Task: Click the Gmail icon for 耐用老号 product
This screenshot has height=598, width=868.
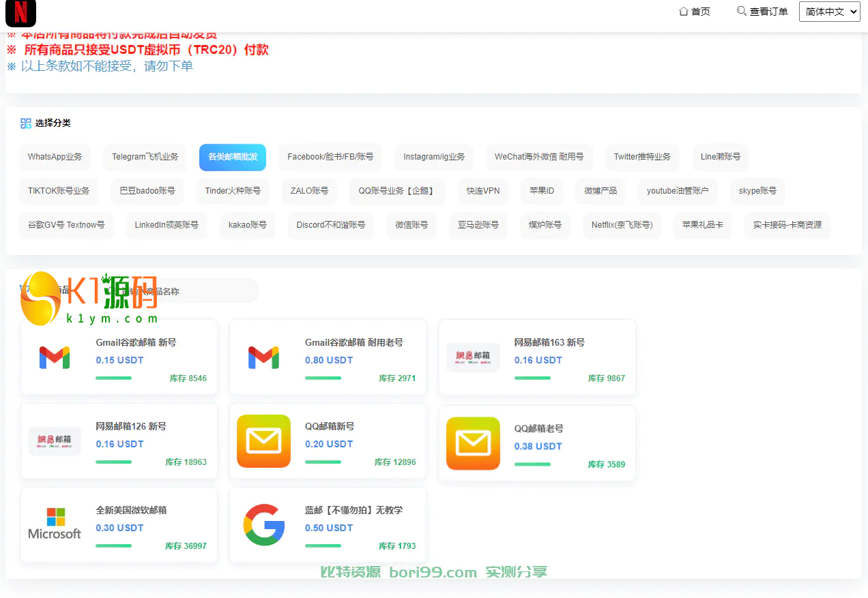Action: click(x=263, y=357)
